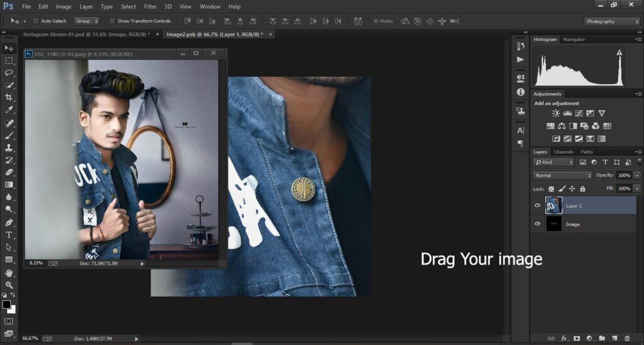Select the Quick Selection tool
The width and height of the screenshot is (644, 345).
(9, 85)
